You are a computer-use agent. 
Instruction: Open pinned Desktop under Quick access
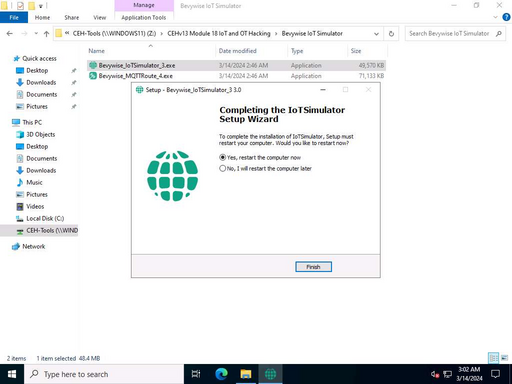(x=37, y=70)
